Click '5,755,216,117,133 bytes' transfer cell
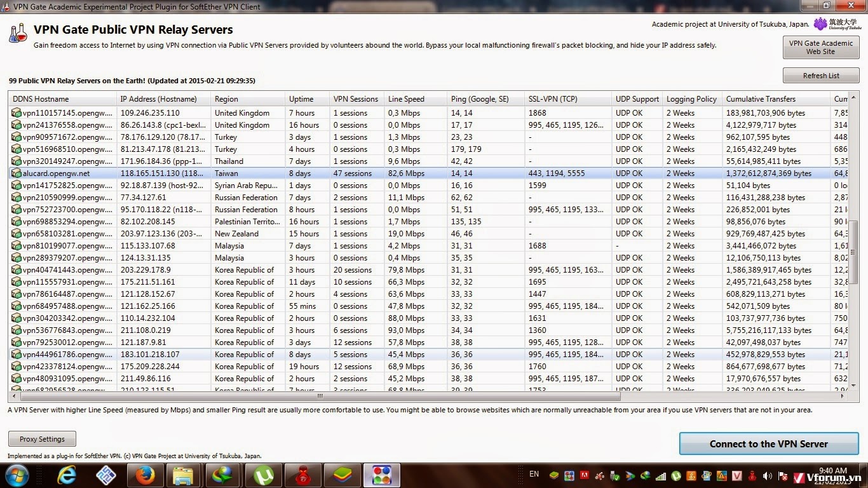 click(x=769, y=330)
